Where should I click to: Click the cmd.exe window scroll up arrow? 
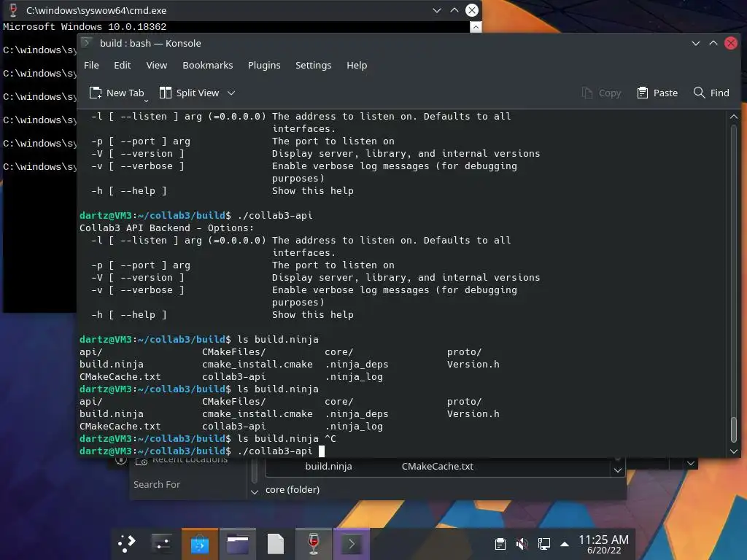click(476, 27)
